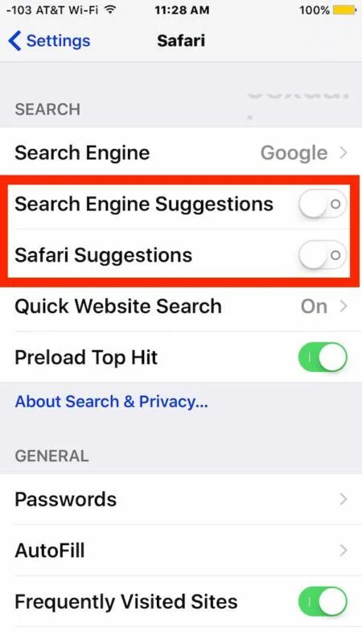This screenshot has height=644, width=362.
Task: Turn off Frequently Visited Sites switch
Action: pyautogui.click(x=323, y=601)
